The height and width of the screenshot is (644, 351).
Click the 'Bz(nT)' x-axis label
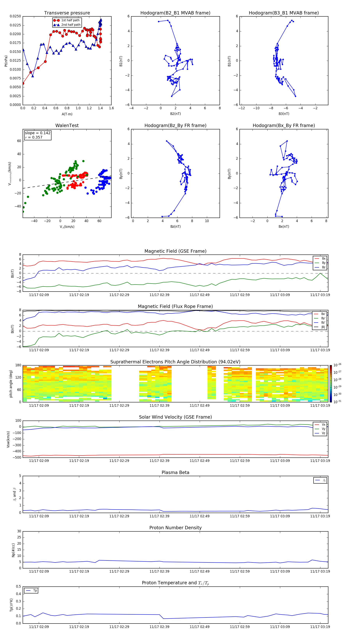pos(175,227)
